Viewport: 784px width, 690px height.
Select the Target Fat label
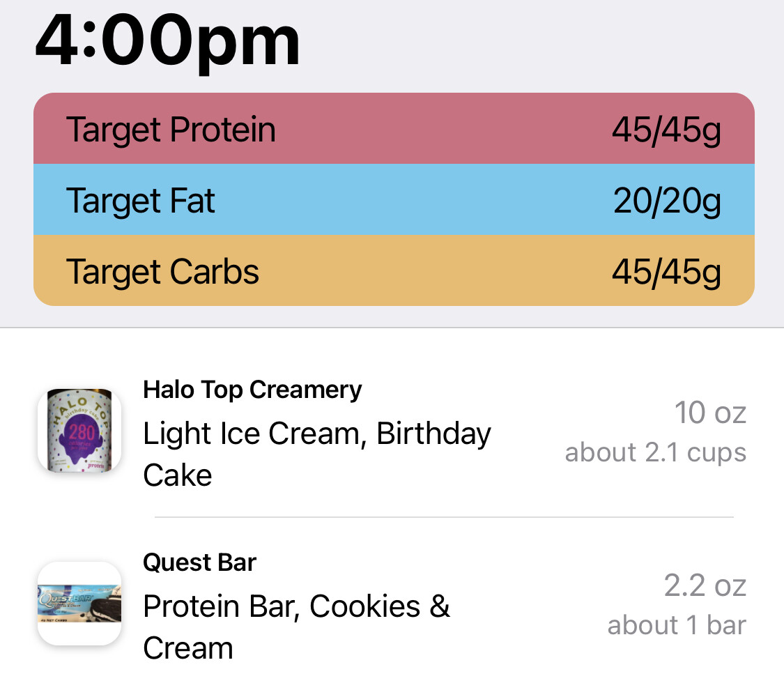tap(141, 201)
